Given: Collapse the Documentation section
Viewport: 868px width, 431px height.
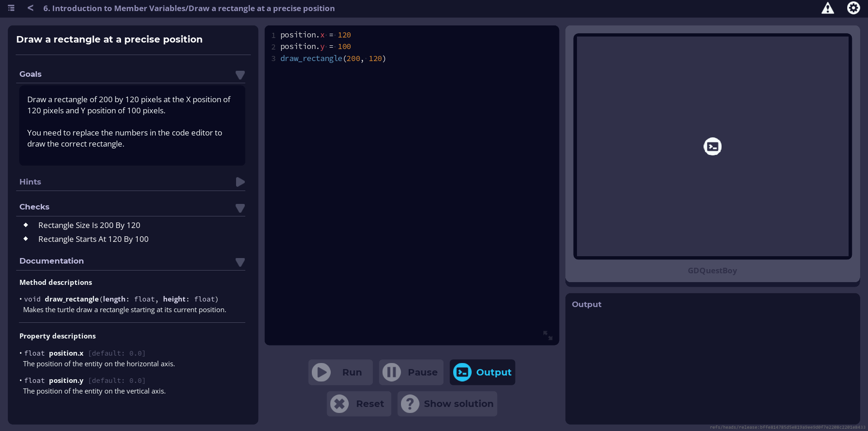Looking at the screenshot, I should click(240, 262).
